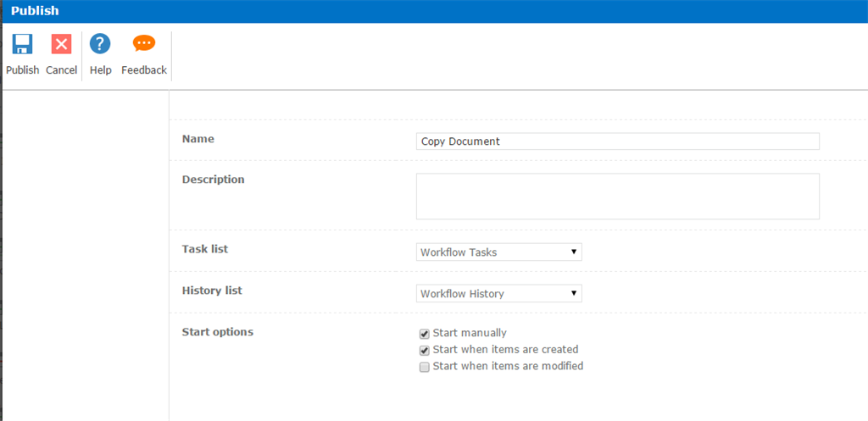Click the orange Feedback speech bubble icon
The image size is (868, 421).
pyautogui.click(x=144, y=44)
